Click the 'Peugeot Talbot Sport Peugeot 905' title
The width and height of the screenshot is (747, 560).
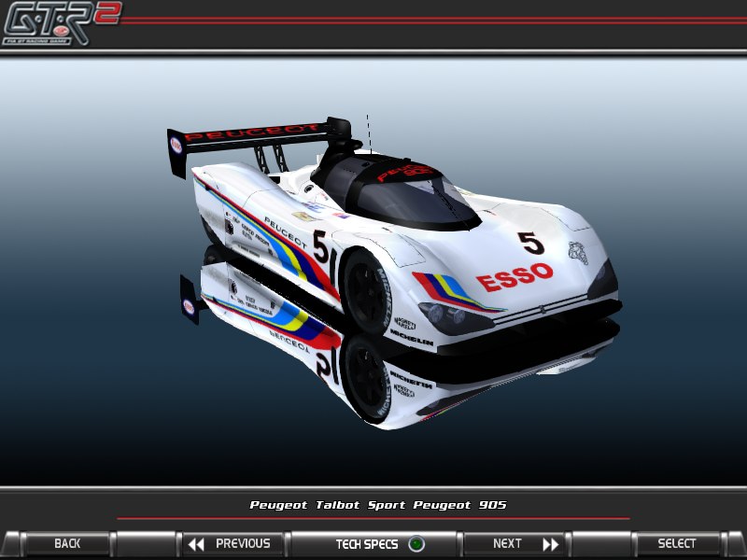point(378,505)
